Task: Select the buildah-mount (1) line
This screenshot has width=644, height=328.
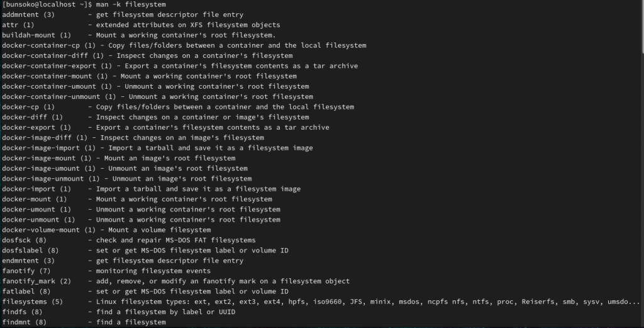Action: [139, 35]
